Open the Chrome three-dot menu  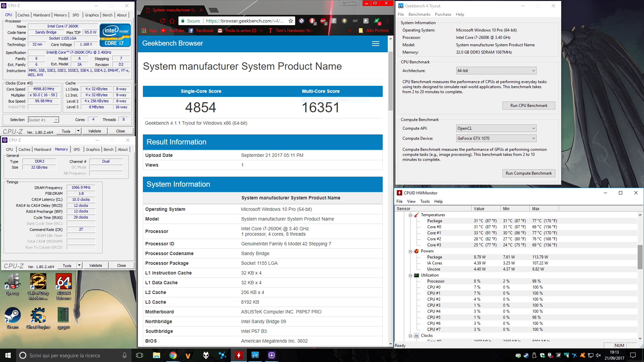[387, 21]
